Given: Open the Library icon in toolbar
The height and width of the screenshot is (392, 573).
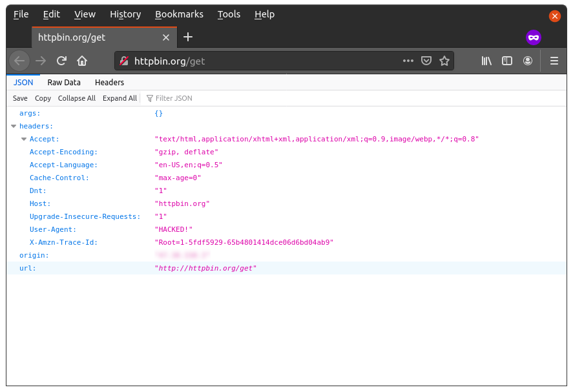Looking at the screenshot, I should tap(486, 61).
